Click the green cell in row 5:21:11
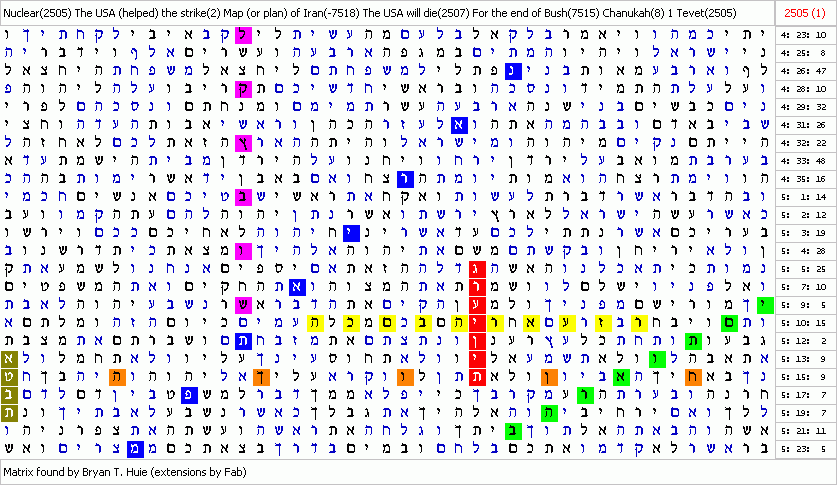837x485 pixels. click(x=513, y=431)
